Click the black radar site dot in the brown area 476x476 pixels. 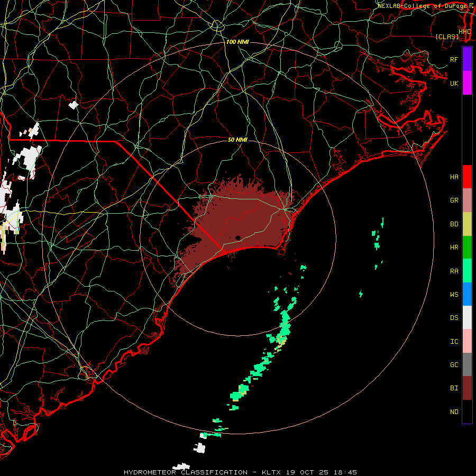(237, 237)
